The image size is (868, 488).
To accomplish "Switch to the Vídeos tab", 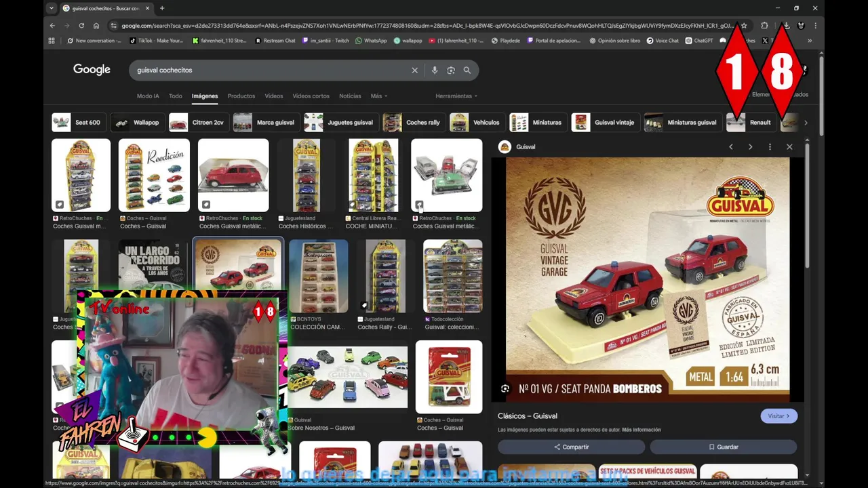I will (274, 96).
